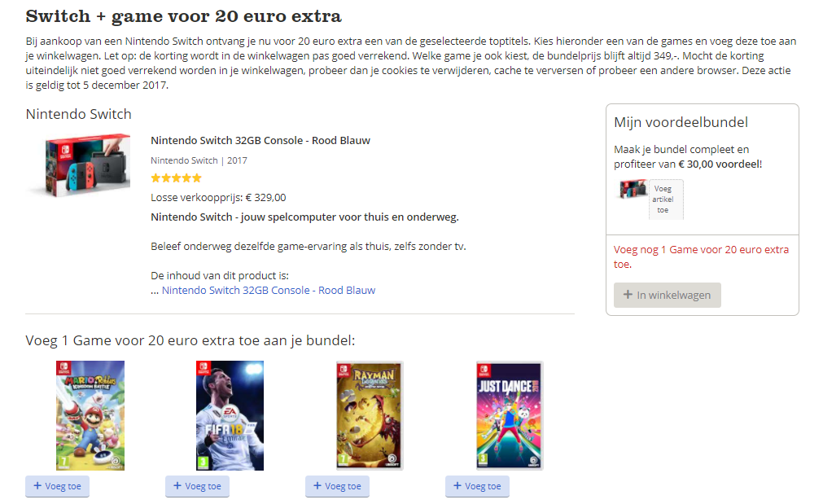This screenshot has width=823, height=504.
Task: Click plus icon on Just Dance Voeg toe
Action: [457, 485]
